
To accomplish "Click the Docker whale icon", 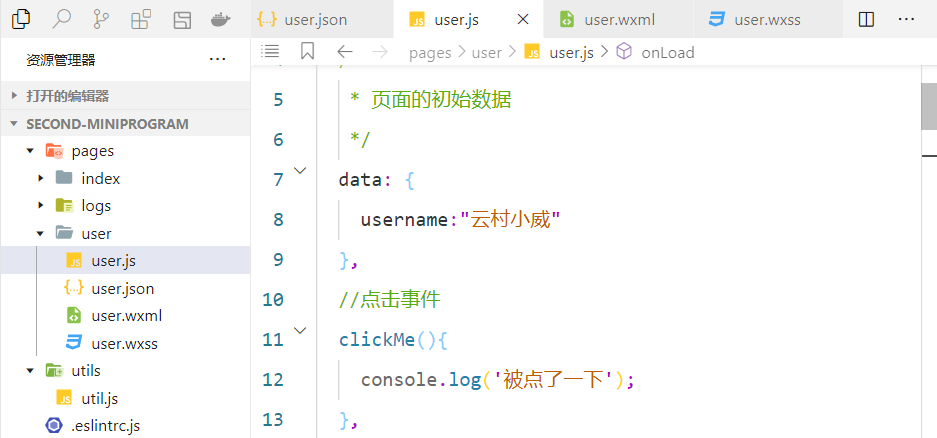I will point(222,19).
